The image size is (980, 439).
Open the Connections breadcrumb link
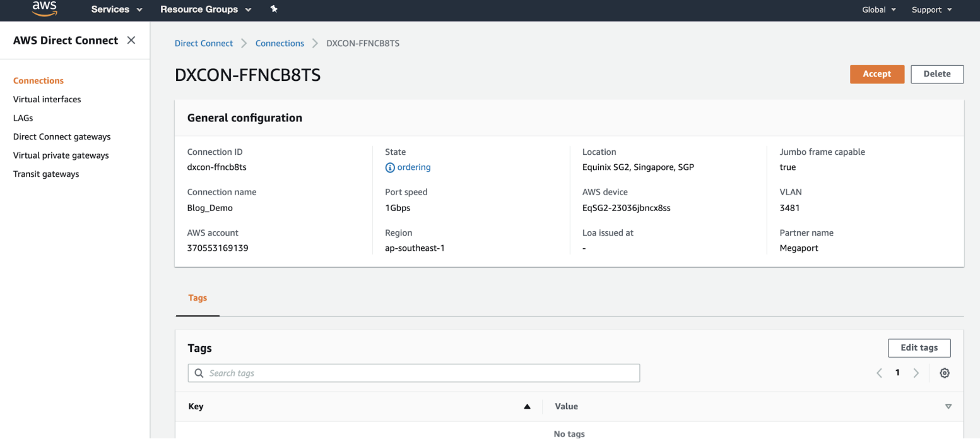coord(280,43)
